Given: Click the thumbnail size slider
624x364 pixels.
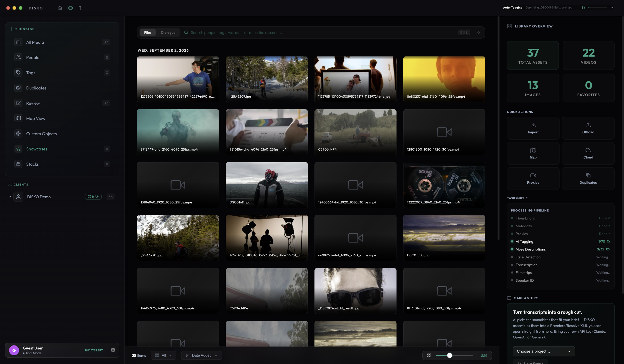Looking at the screenshot, I should (454, 355).
